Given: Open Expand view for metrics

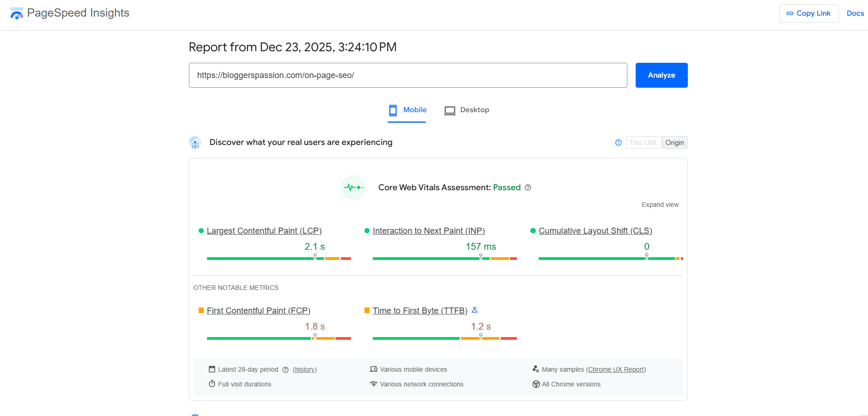Looking at the screenshot, I should point(660,205).
